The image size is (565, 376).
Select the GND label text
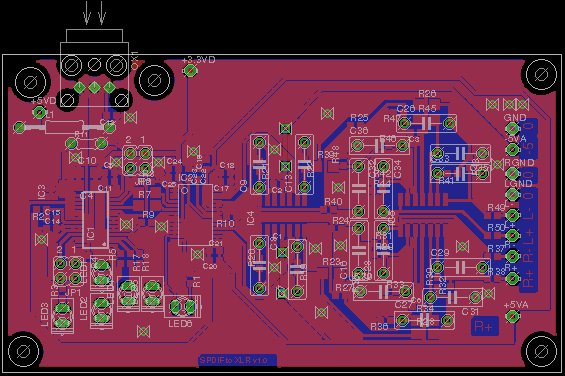coord(515,118)
